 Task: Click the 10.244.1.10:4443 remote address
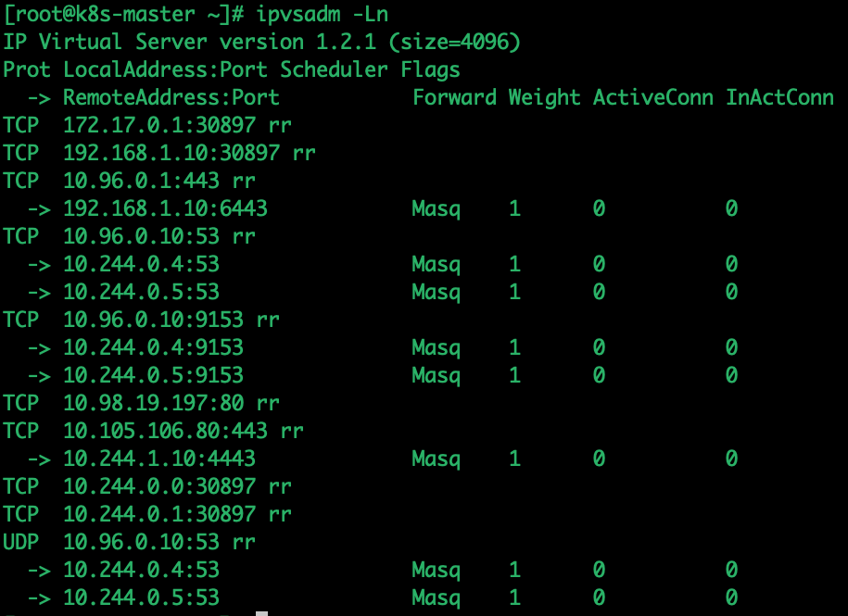pyautogui.click(x=159, y=459)
